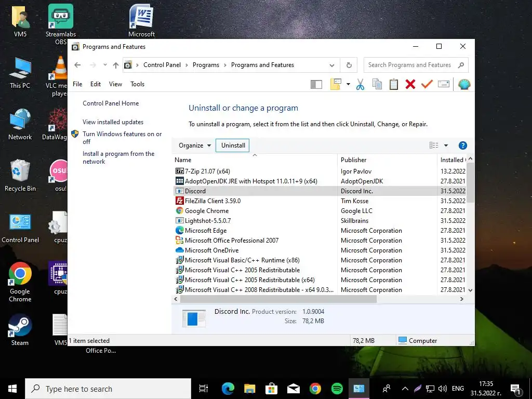Click the Back navigation arrow
Viewport: 532px width, 399px height.
77,65
